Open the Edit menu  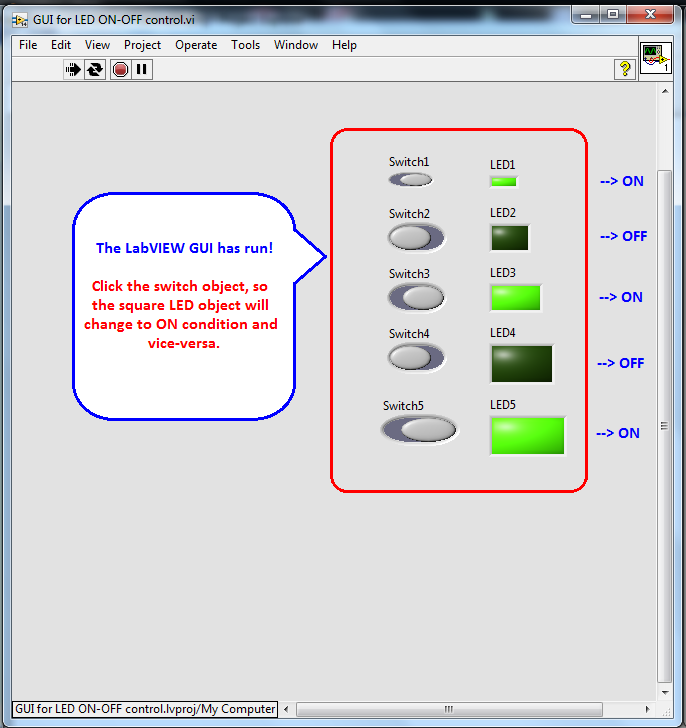click(x=61, y=45)
